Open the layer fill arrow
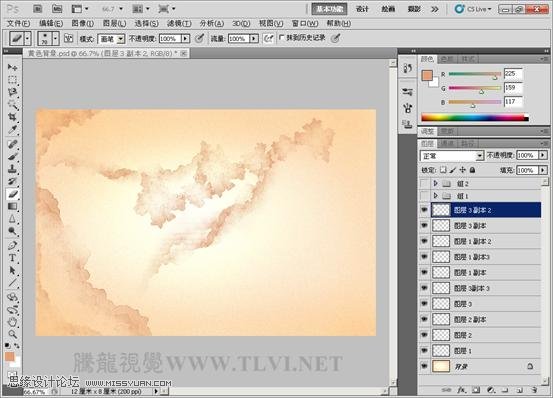This screenshot has height=398, width=553. coord(543,170)
